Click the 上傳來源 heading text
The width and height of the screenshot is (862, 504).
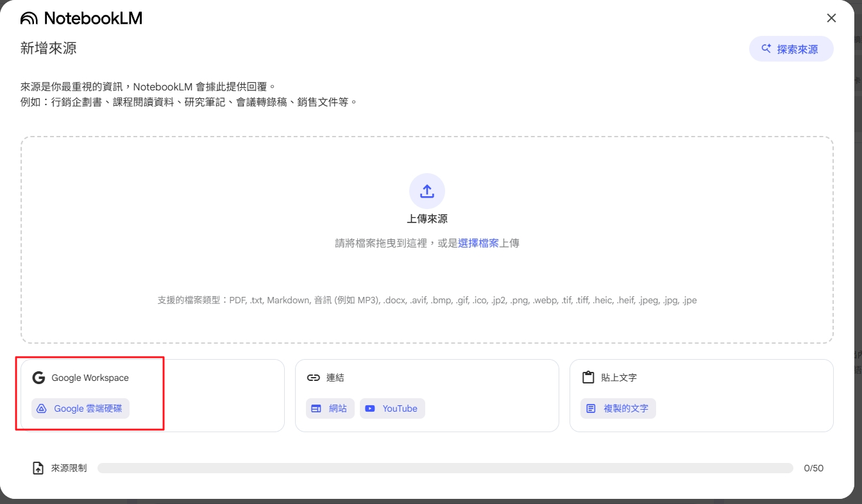(x=427, y=219)
